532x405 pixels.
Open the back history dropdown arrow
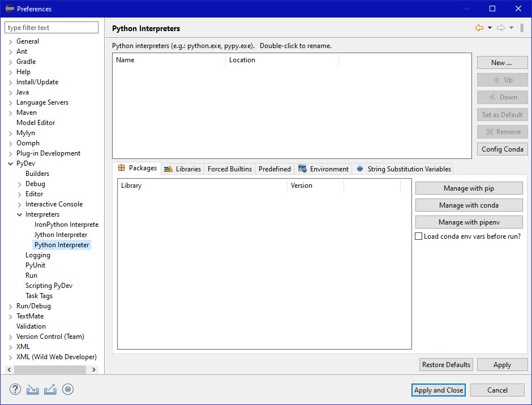pyautogui.click(x=490, y=28)
